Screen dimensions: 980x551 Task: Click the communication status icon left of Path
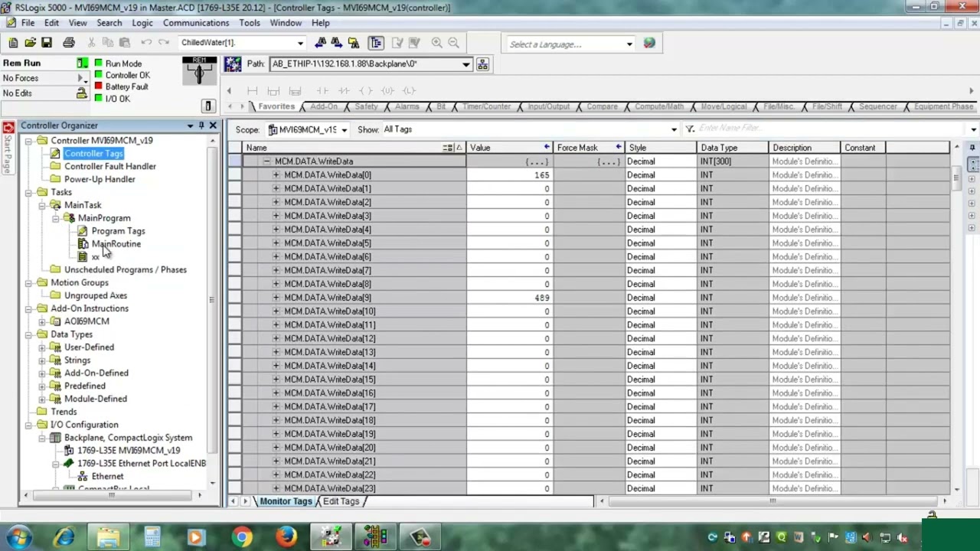point(233,64)
